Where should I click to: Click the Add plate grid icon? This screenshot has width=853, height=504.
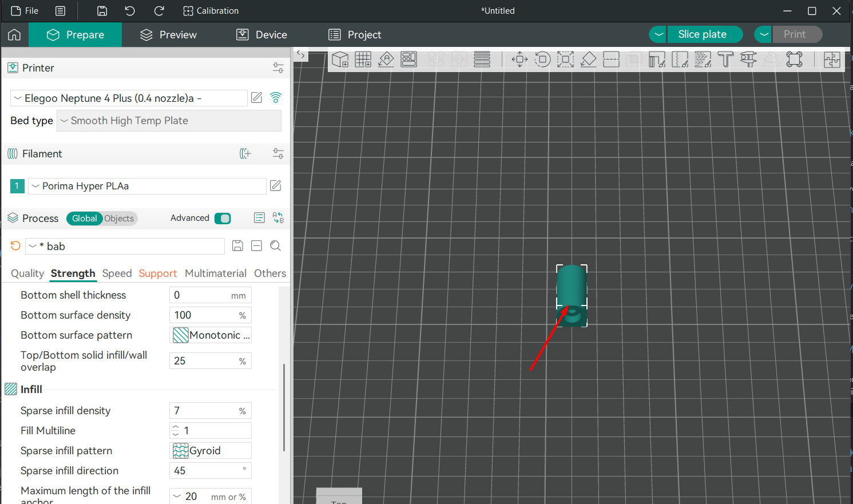pyautogui.click(x=363, y=59)
